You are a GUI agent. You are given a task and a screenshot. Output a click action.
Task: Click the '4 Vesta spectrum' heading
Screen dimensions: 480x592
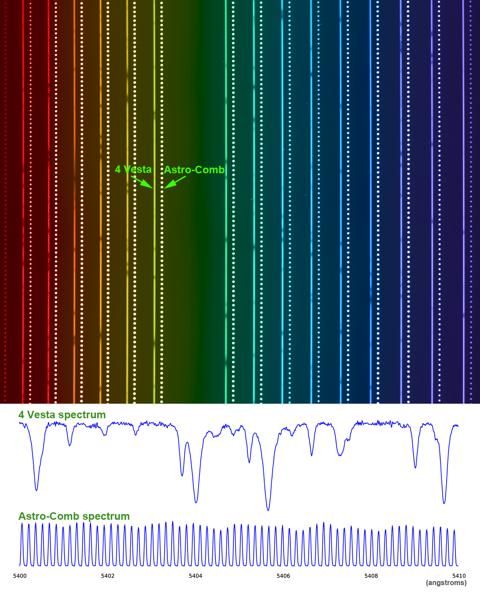[x=62, y=415]
